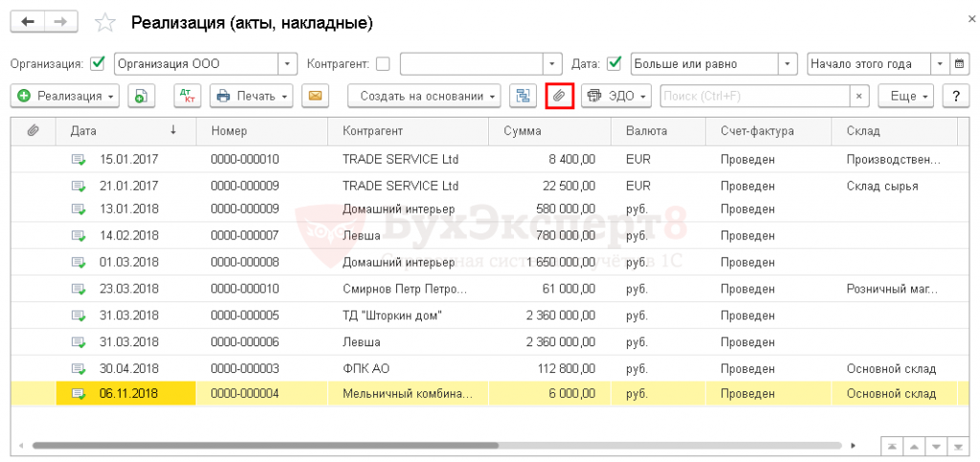The width and height of the screenshot is (980, 462).
Task: Click the paperclip attached files button
Action: click(559, 96)
